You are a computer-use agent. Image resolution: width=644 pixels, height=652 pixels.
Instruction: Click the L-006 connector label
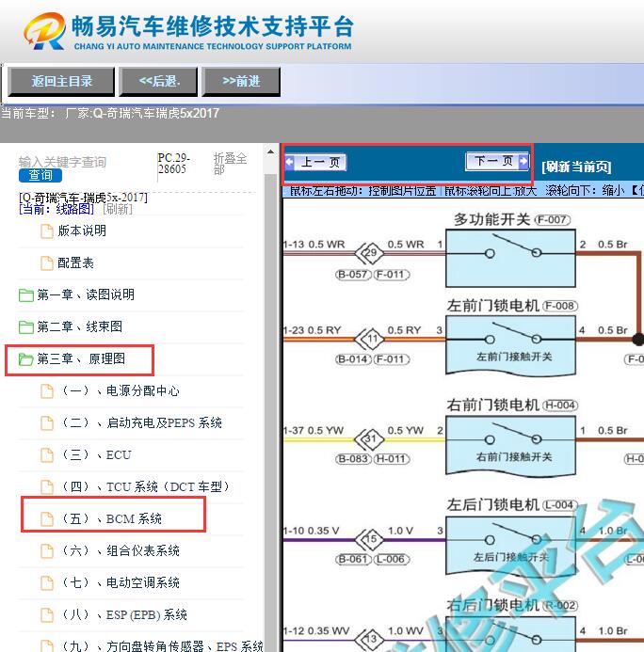[392, 559]
